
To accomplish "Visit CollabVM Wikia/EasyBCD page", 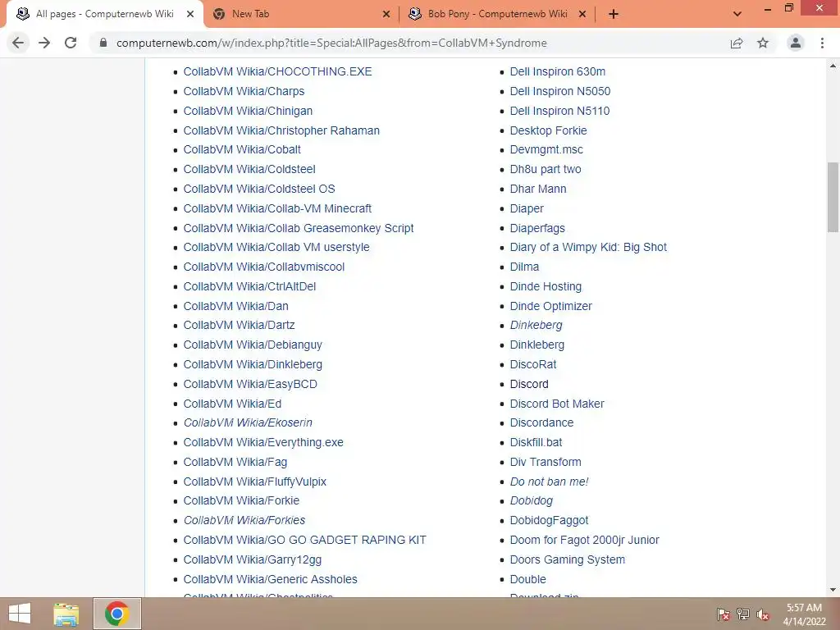I will tap(250, 384).
